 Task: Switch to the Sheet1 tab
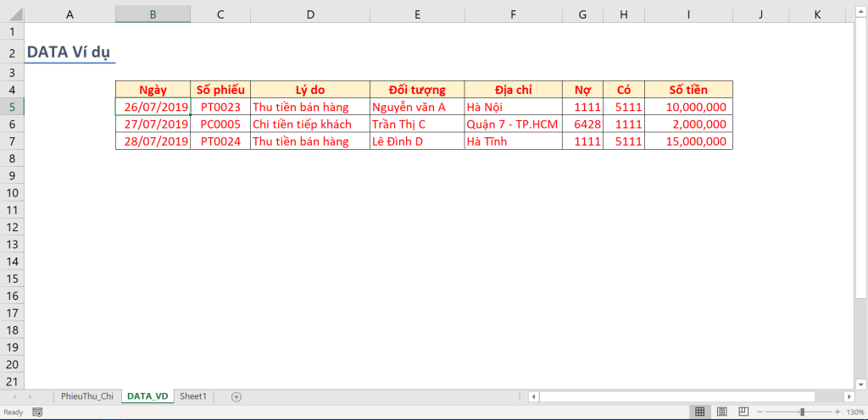[193, 396]
